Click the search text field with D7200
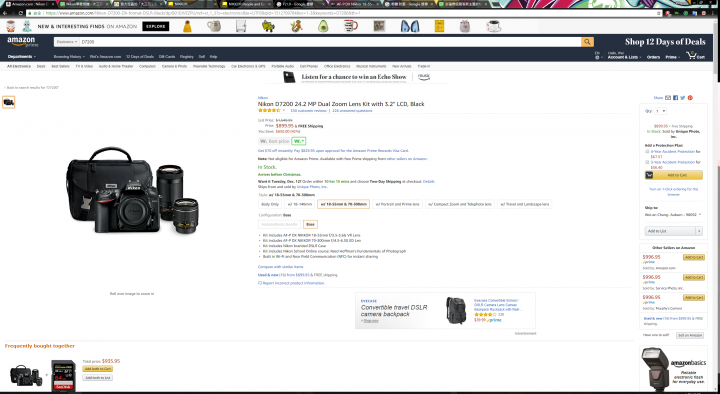Image resolution: width=720 pixels, height=394 pixels. point(330,42)
